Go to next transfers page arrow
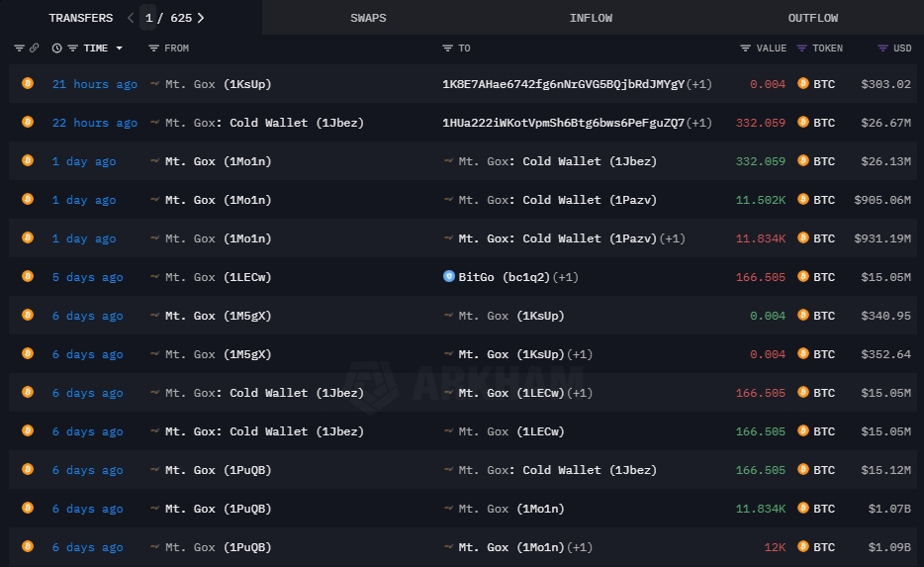 coord(201,18)
